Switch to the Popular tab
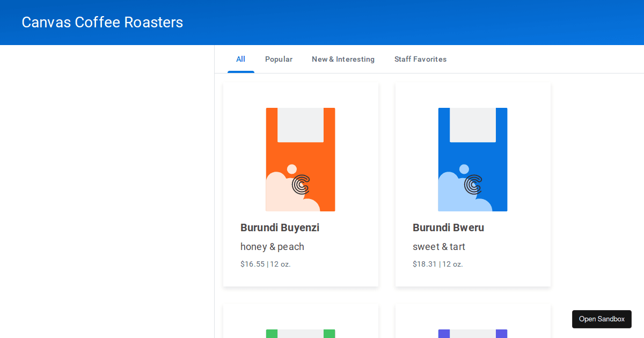Viewport: 644px width, 338px height. pos(279,59)
